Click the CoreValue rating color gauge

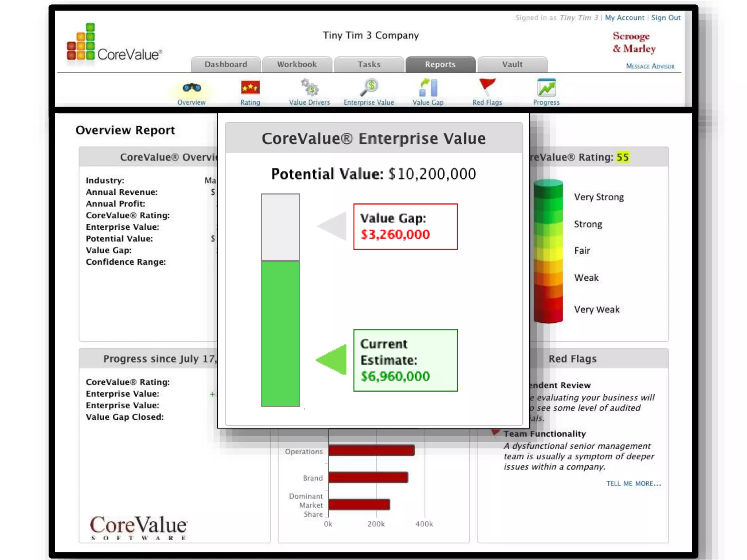[x=548, y=251]
